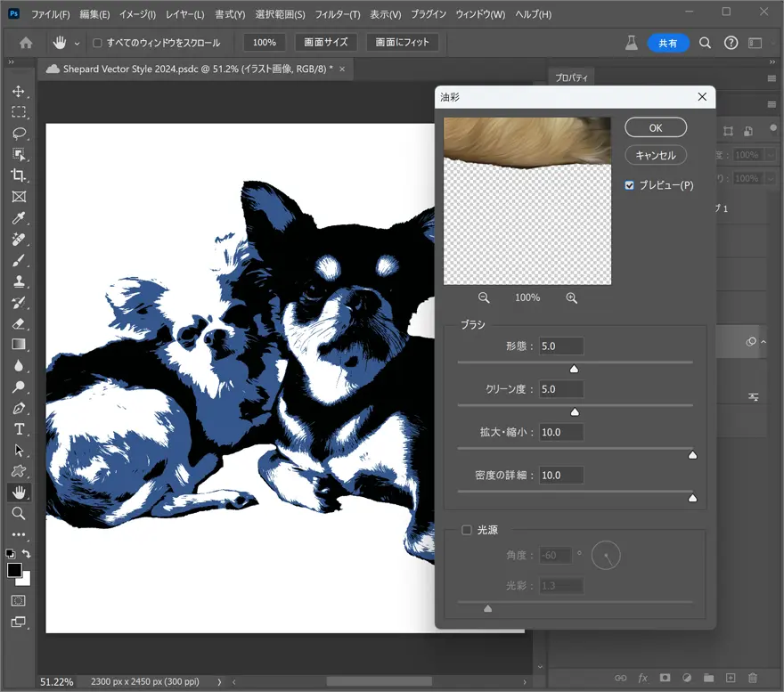
Task: Zoom out the oil paint preview
Action: pyautogui.click(x=484, y=297)
